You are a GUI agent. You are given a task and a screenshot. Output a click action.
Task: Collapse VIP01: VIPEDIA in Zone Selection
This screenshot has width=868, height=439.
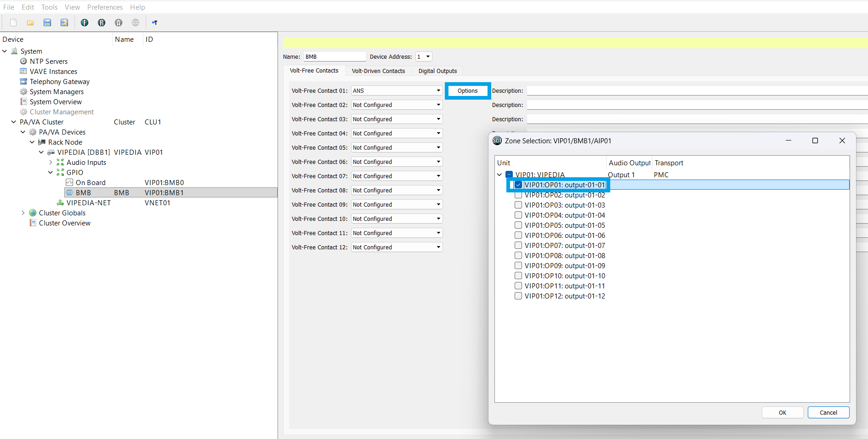pos(499,174)
